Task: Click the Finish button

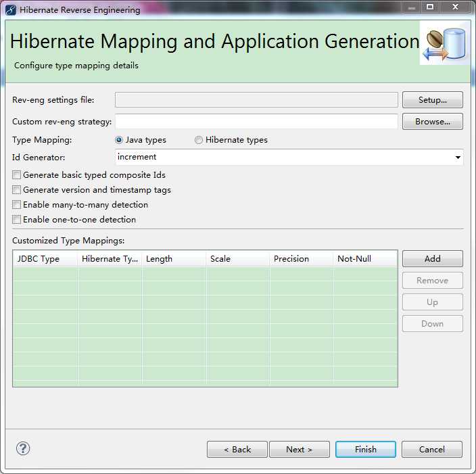Action: click(x=366, y=450)
